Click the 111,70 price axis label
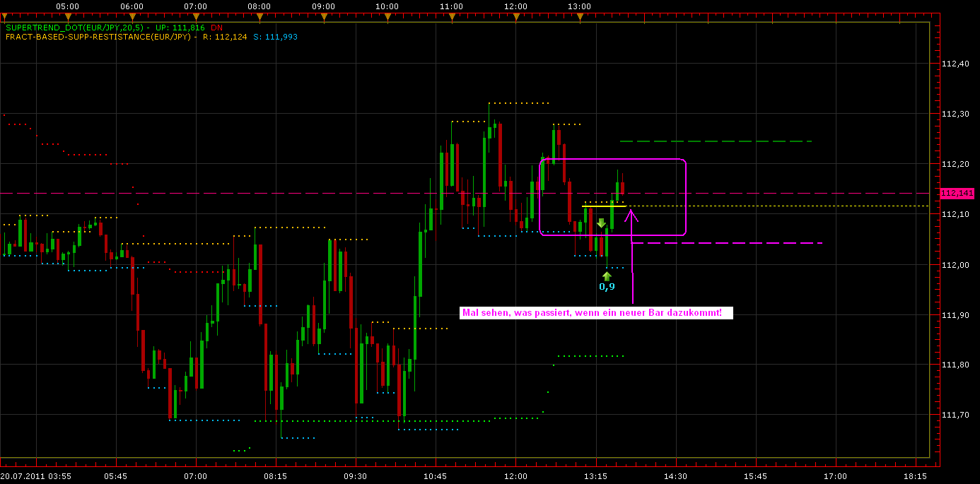Viewport: 980px width, 484px height. (956, 415)
